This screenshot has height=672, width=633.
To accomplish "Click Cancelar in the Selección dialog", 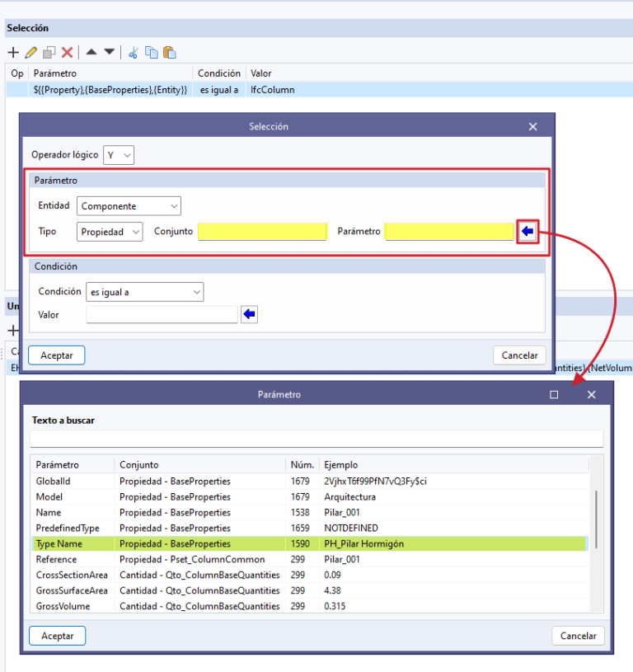I will tap(519, 355).
